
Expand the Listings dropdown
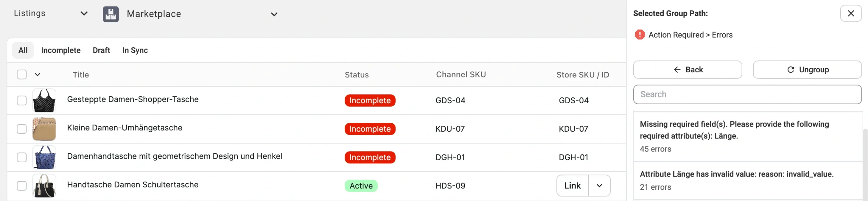click(x=84, y=14)
